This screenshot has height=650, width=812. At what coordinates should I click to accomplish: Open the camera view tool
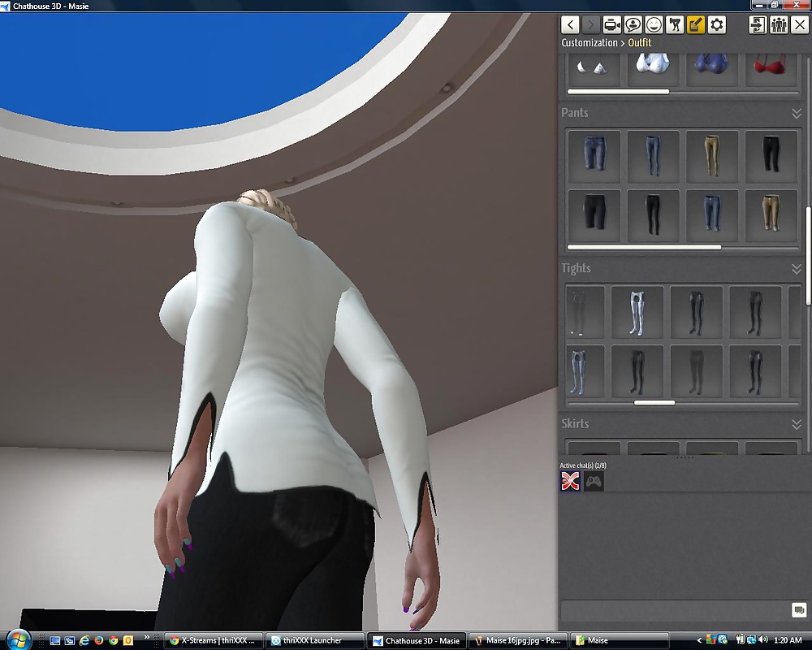611,25
